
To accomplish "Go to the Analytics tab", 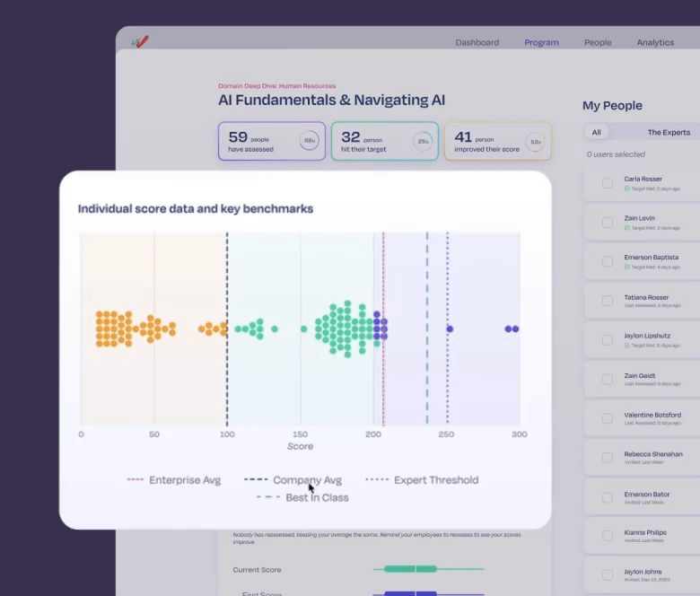I will click(x=655, y=42).
